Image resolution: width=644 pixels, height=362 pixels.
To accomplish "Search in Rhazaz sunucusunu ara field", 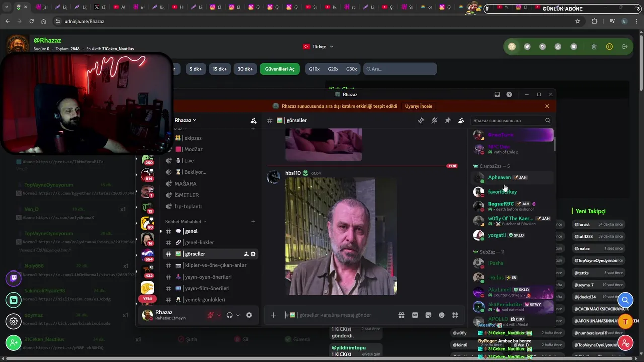I will pos(512,120).
